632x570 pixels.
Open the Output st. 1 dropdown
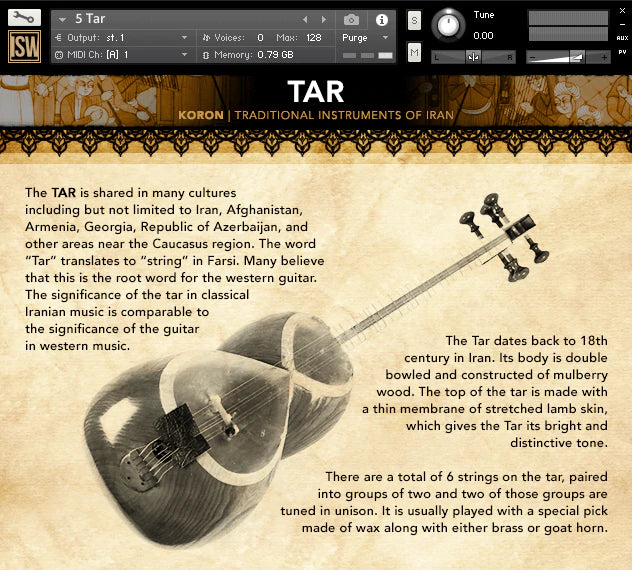184,37
